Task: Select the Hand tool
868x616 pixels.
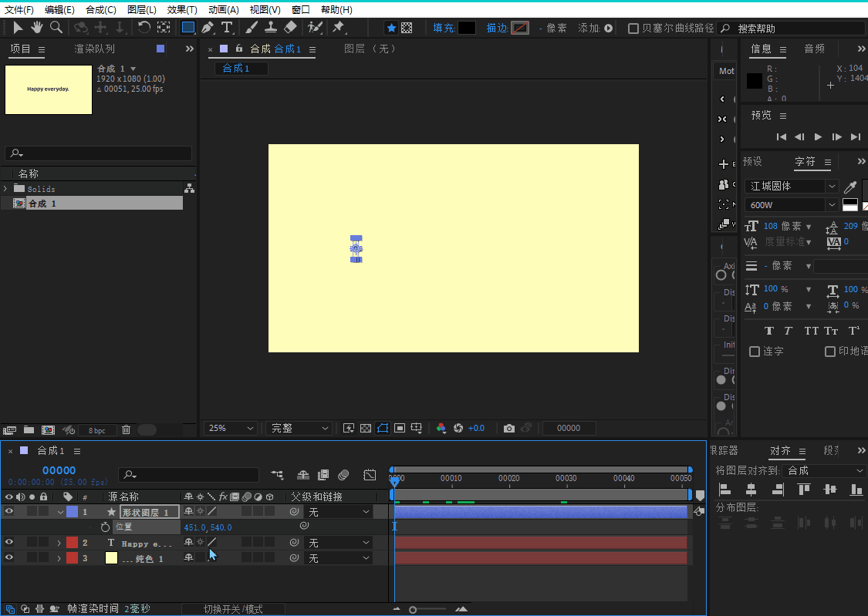Action: (36, 28)
